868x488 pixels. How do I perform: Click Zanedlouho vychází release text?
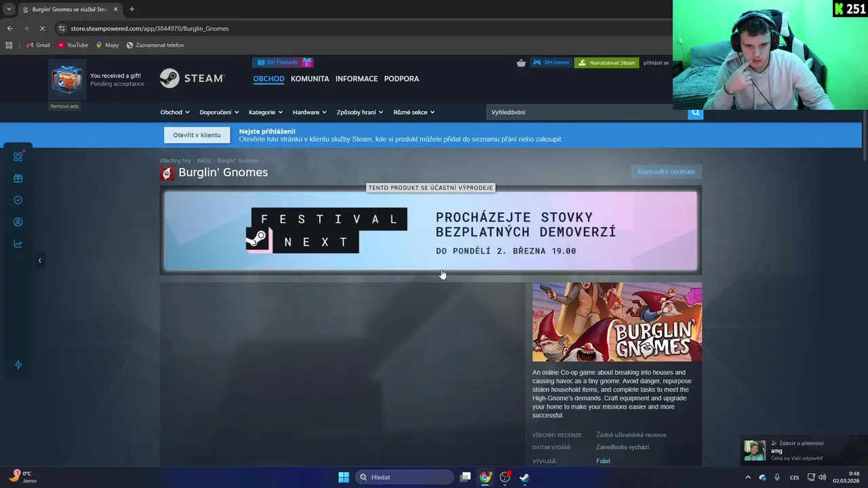[x=623, y=447]
